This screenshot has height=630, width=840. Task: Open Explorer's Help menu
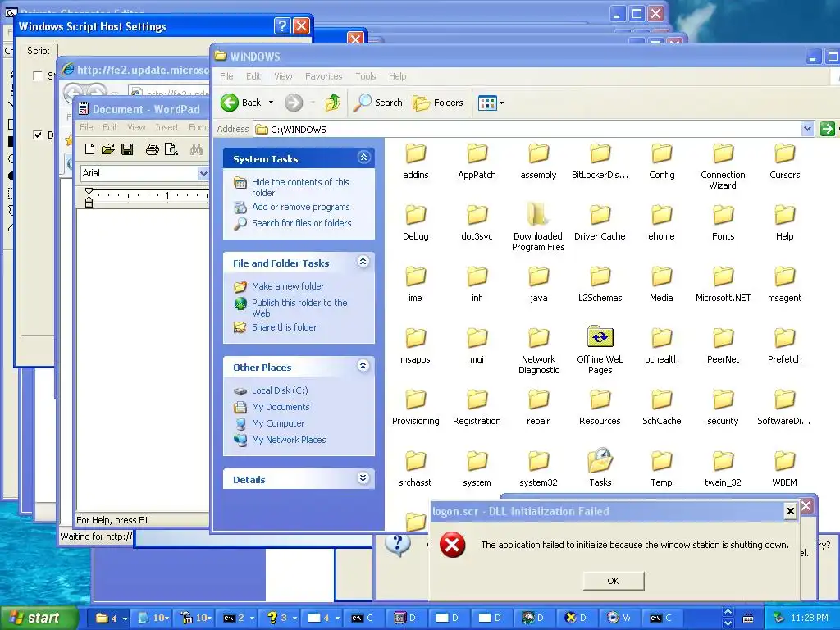[x=398, y=76]
